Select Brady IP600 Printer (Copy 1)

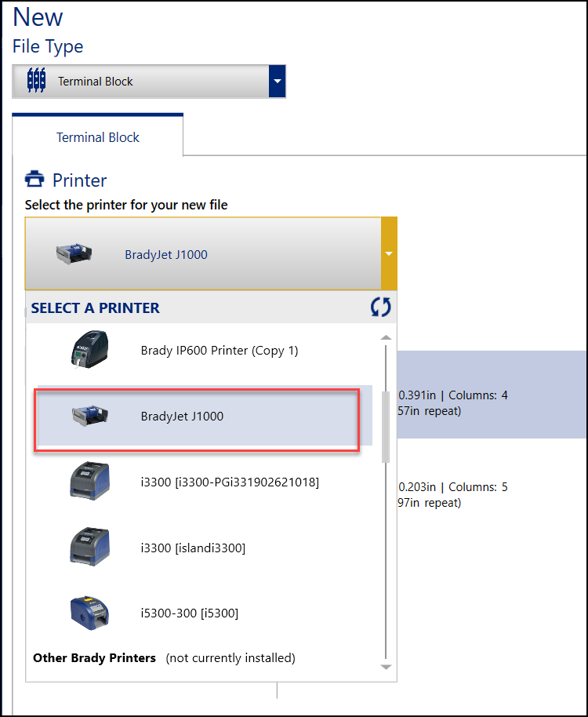pyautogui.click(x=219, y=351)
